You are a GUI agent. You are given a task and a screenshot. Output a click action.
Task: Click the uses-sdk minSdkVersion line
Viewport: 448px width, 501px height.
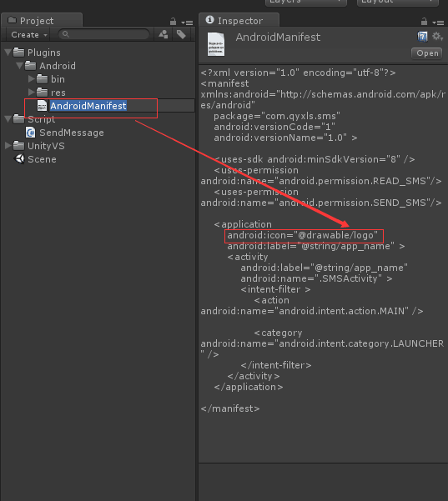coord(315,159)
